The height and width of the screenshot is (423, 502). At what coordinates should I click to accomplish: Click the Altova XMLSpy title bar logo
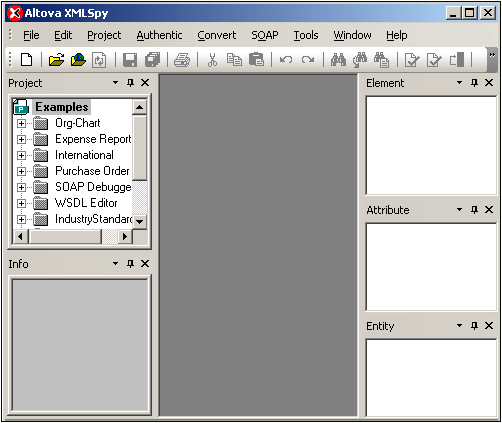[15, 13]
